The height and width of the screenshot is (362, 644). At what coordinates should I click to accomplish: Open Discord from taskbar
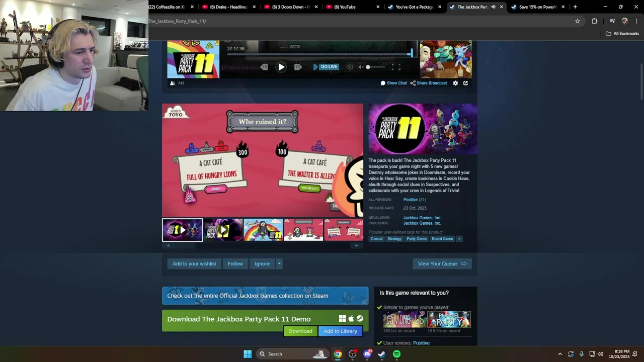[x=367, y=354]
